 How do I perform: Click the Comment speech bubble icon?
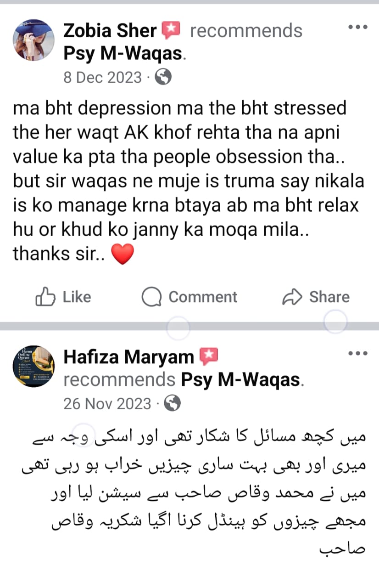151,297
